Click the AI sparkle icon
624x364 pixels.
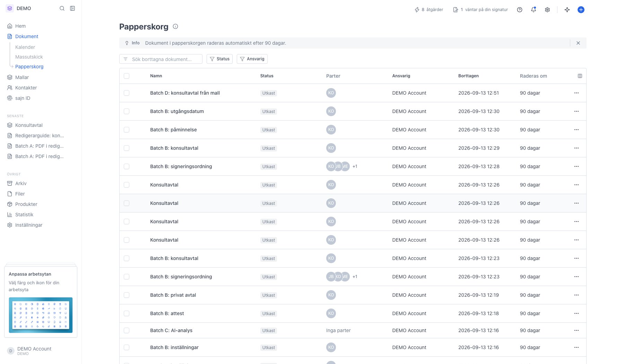click(x=567, y=10)
